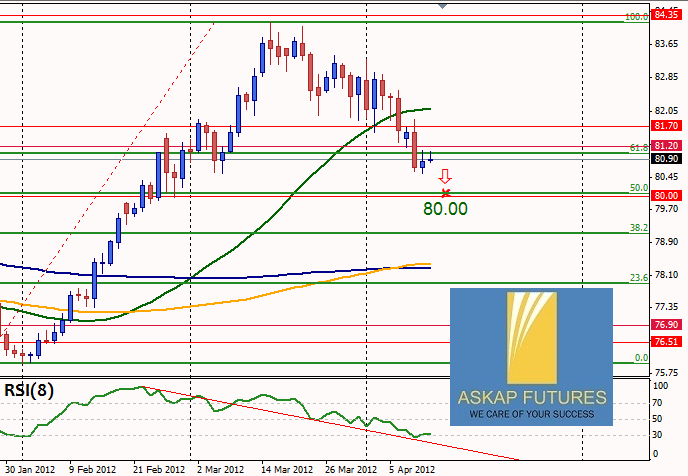The image size is (688, 476).
Task: Click the red down arrow on chart
Action: pos(445,175)
